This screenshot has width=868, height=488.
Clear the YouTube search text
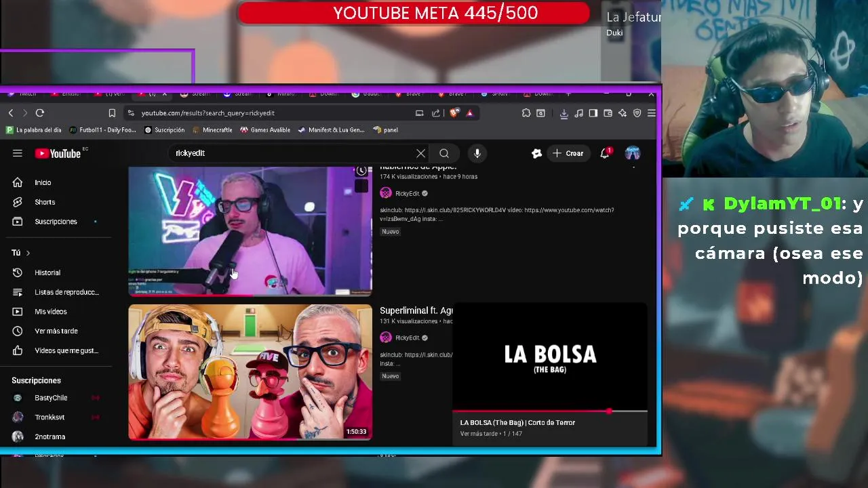(x=420, y=153)
